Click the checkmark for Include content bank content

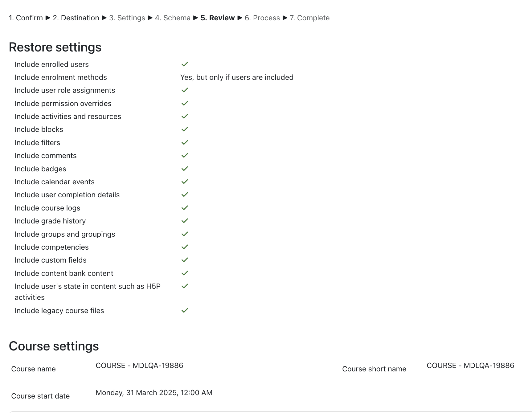point(185,273)
